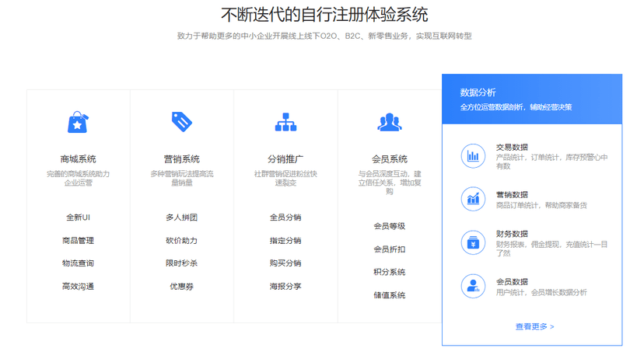Click the 多种营销玩法提高流量销量 description
Image resolution: width=644 pixels, height=348 pixels.
(181, 178)
